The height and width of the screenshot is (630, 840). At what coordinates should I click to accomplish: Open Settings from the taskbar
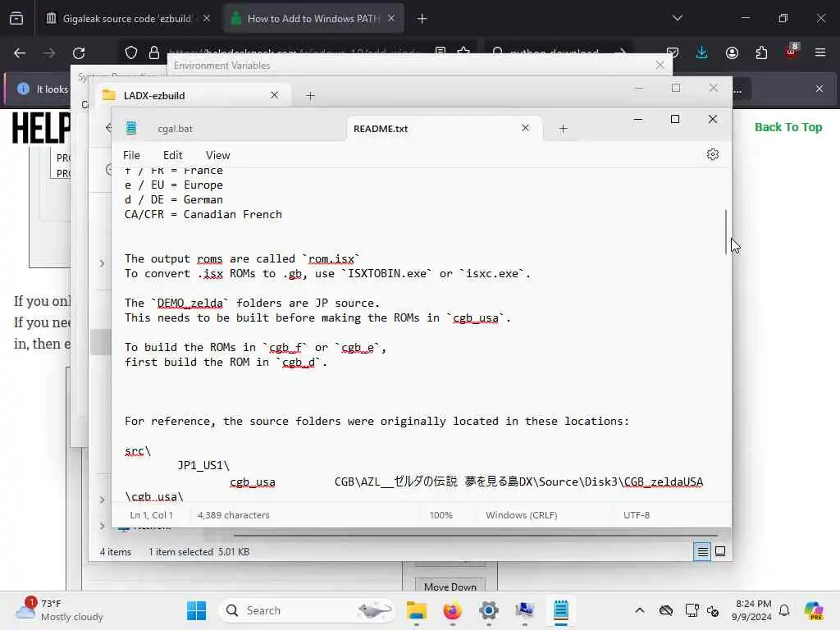[x=489, y=610]
